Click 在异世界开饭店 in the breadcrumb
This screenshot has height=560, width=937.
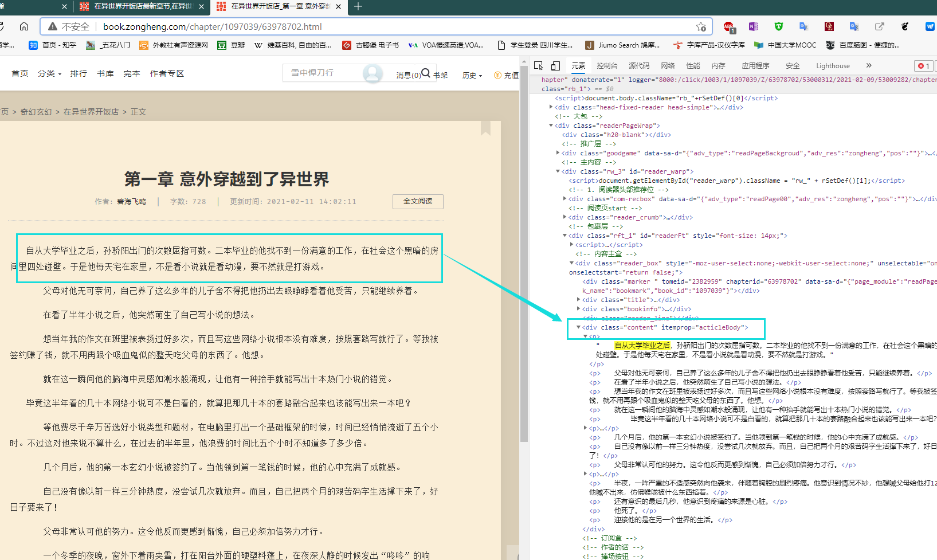[91, 112]
